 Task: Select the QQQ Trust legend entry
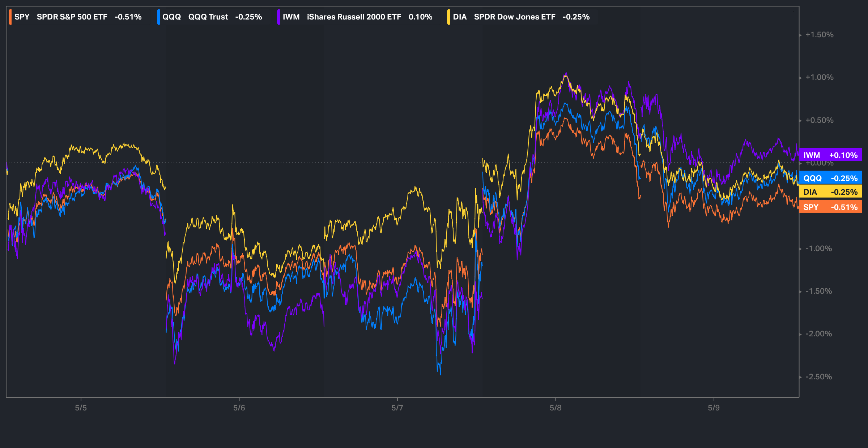[x=208, y=17]
